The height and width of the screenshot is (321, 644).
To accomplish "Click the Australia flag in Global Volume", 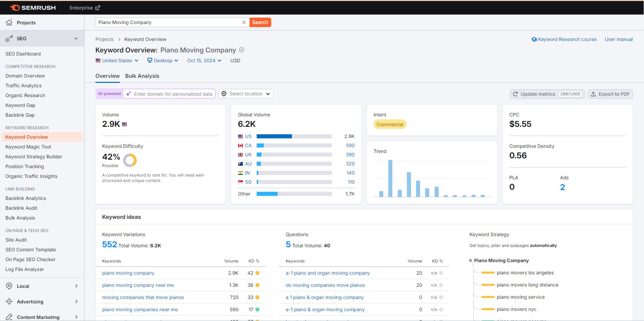I will coord(240,164).
